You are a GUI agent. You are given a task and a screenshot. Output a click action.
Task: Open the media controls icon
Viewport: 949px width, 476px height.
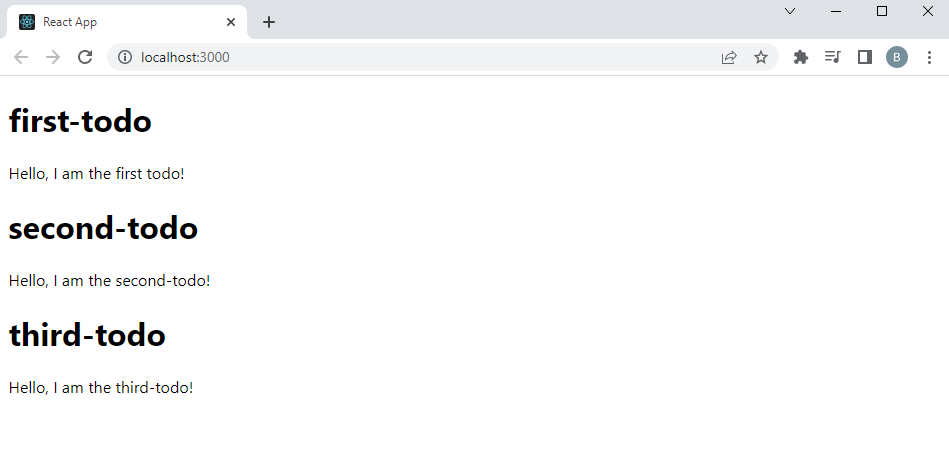[x=833, y=57]
